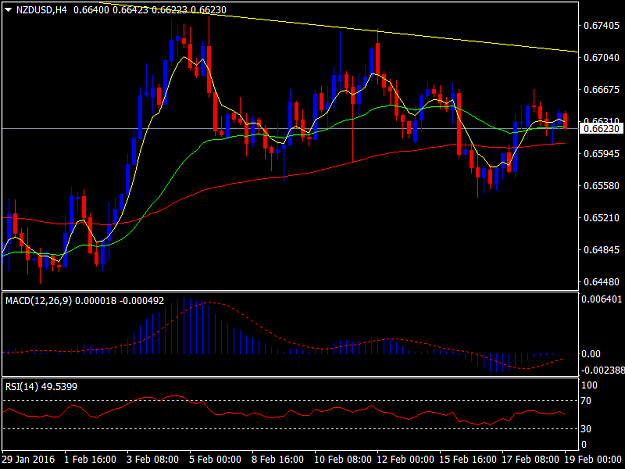The height and width of the screenshot is (469, 625).
Task: Select the 10 Feb 08:00 time label
Action: (x=343, y=459)
